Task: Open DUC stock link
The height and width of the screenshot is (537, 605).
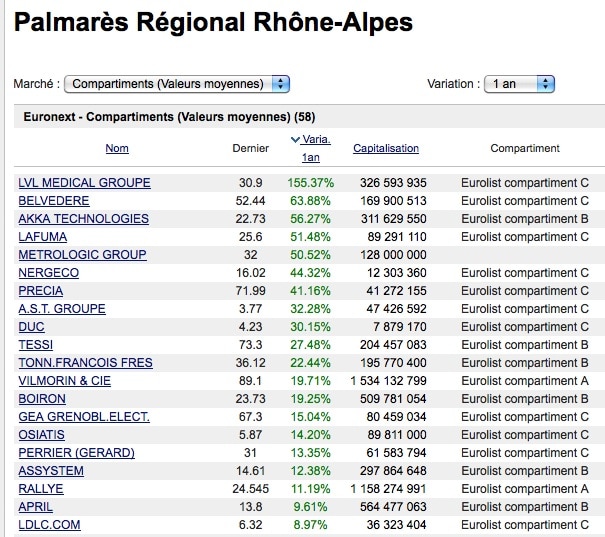Action: [x=31, y=327]
